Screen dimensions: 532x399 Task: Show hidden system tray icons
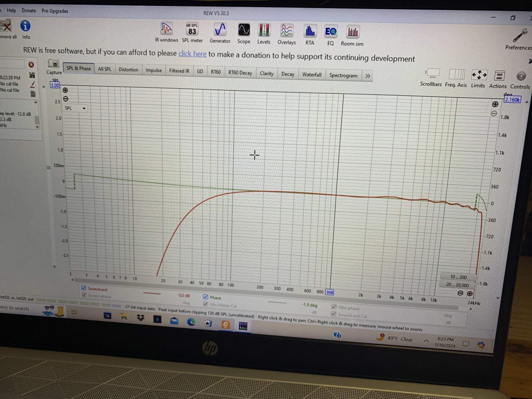tap(426, 340)
